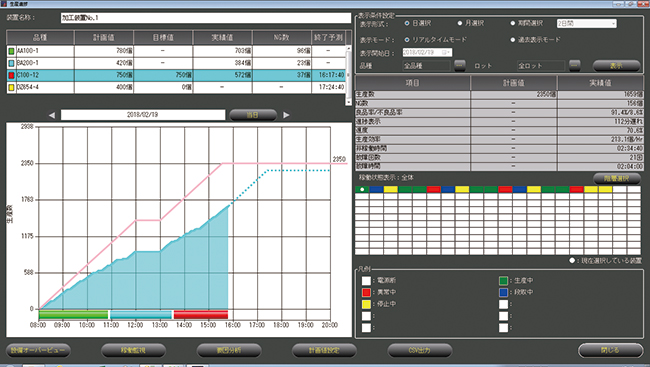Open the display start date picker

tap(446, 53)
